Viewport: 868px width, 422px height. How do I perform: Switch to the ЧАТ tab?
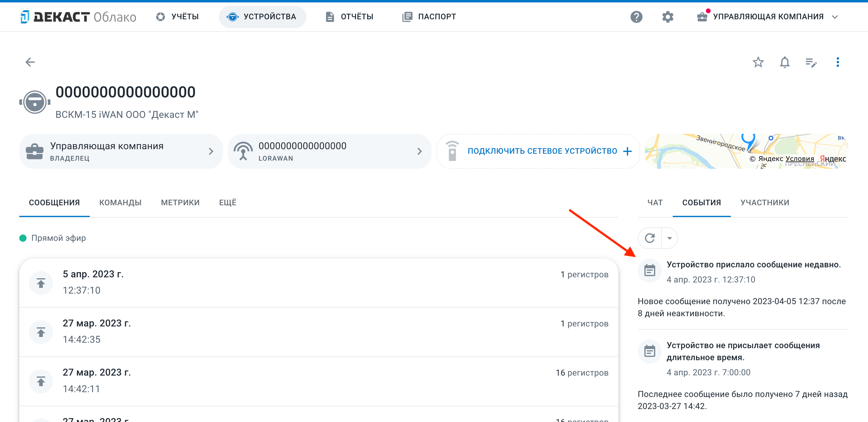point(655,203)
